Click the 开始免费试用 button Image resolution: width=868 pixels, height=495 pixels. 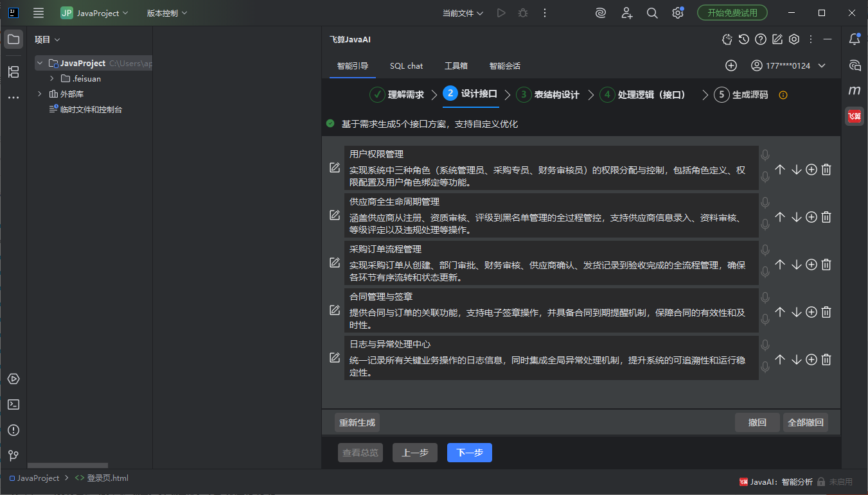click(x=732, y=13)
